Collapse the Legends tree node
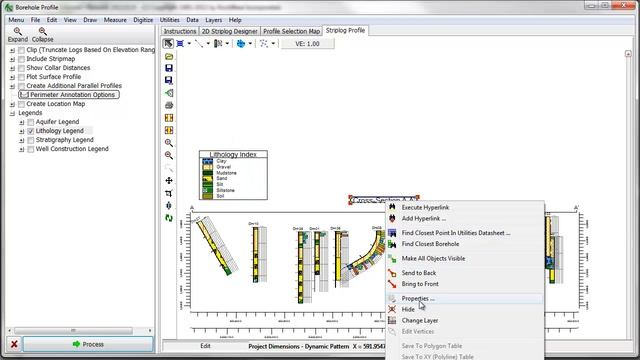Viewport: 640px width, 360px height. coord(12,113)
